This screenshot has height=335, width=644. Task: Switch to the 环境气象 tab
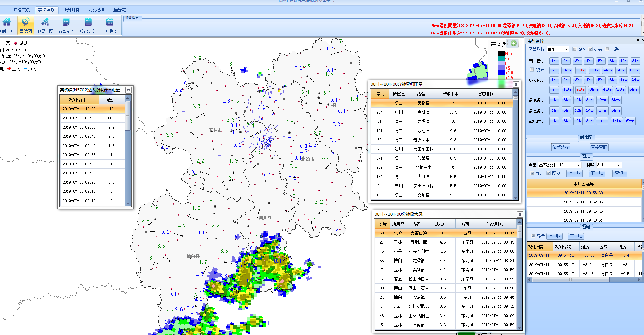[x=21, y=10]
